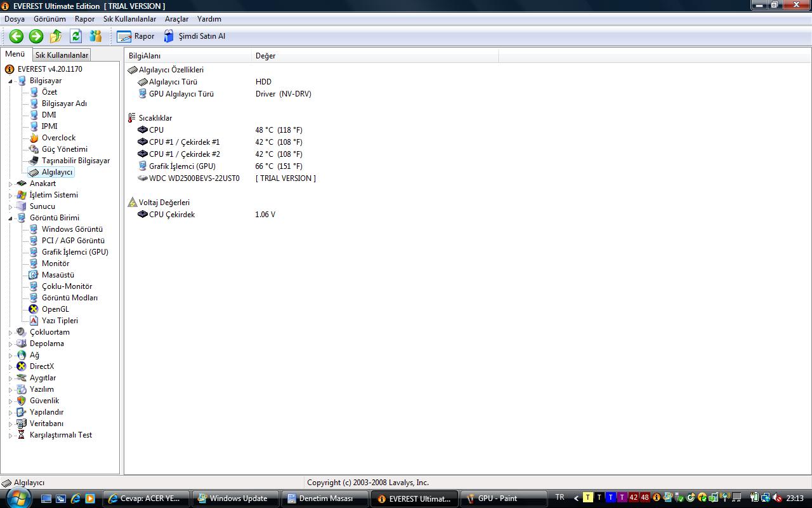Expand the DirectX tree node

(10, 367)
